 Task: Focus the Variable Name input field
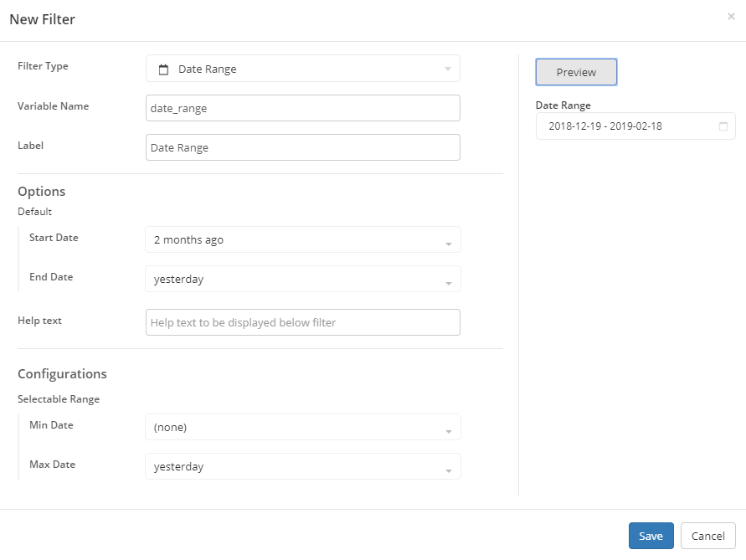[x=302, y=108]
